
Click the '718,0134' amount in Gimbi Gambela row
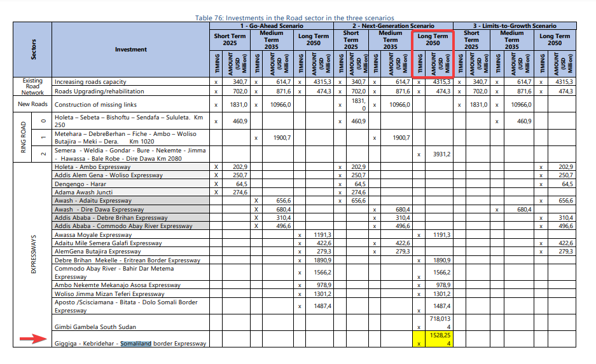(x=440, y=323)
